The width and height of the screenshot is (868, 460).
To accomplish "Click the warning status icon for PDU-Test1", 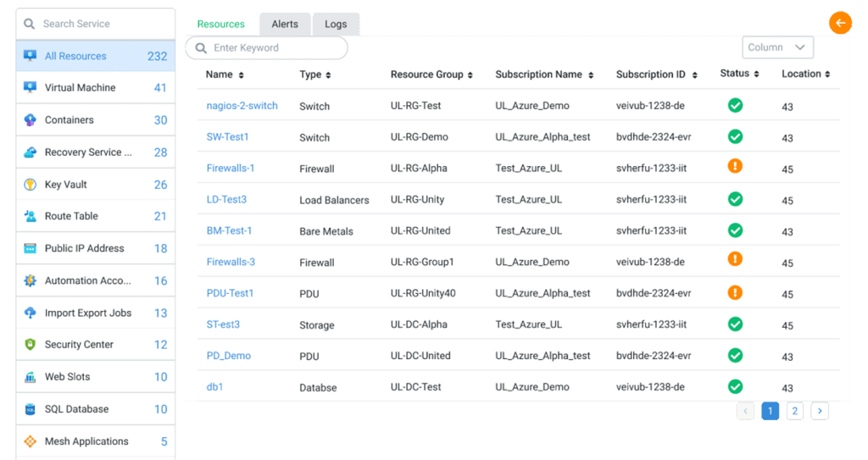I will point(735,292).
